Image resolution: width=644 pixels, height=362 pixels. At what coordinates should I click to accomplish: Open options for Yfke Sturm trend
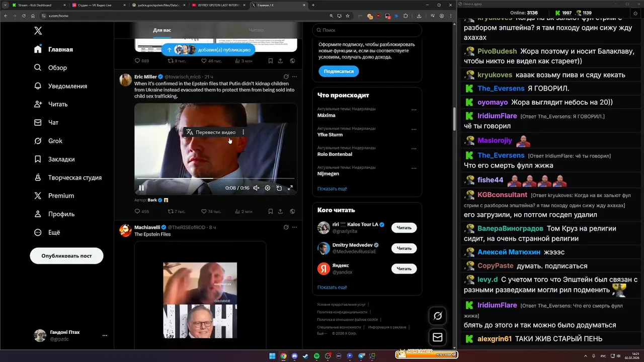[x=414, y=129]
